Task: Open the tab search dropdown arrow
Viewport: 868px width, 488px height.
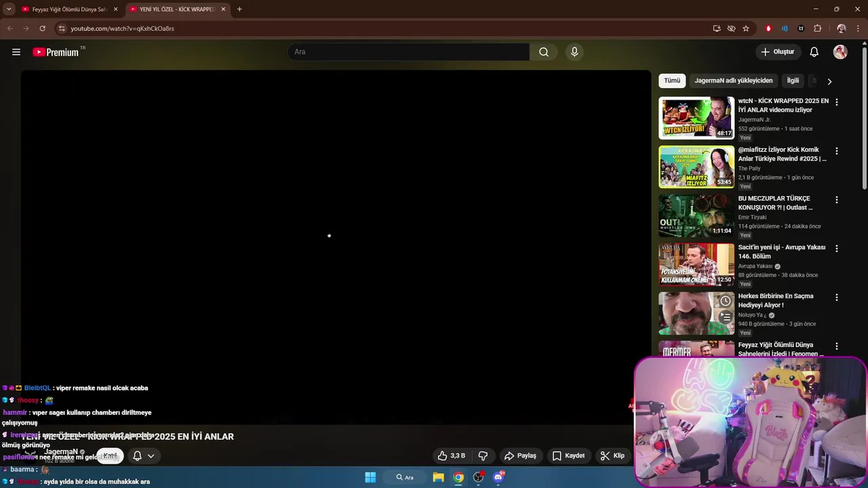Action: tap(9, 9)
